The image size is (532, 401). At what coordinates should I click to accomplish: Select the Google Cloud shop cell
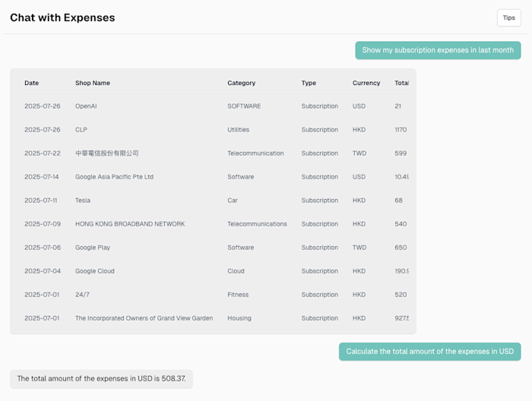(x=95, y=271)
